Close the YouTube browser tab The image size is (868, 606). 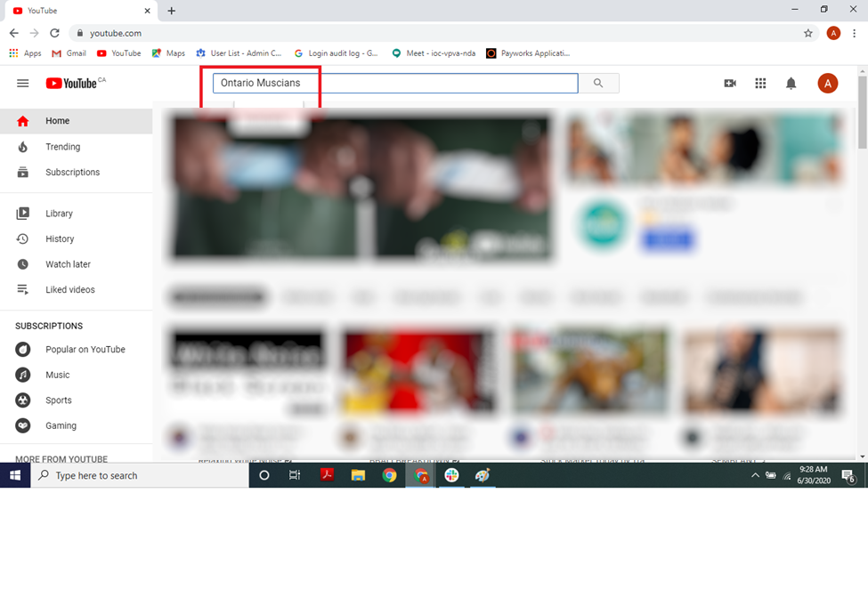click(x=147, y=11)
